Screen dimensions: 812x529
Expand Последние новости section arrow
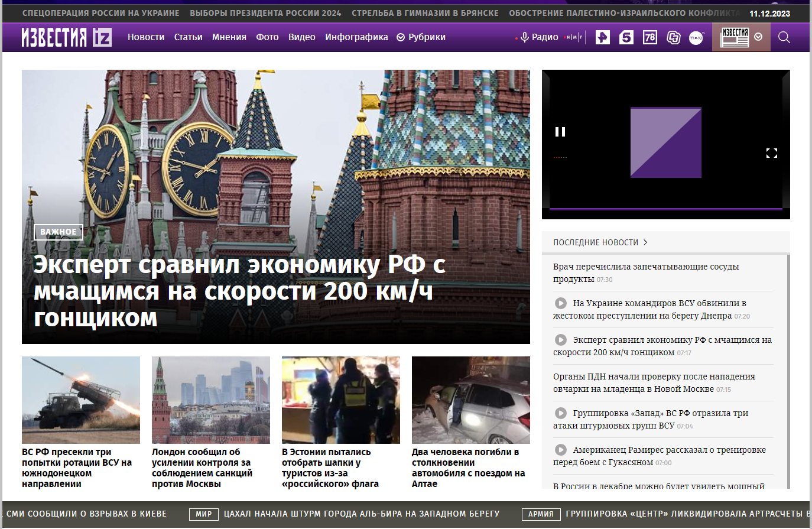point(645,242)
